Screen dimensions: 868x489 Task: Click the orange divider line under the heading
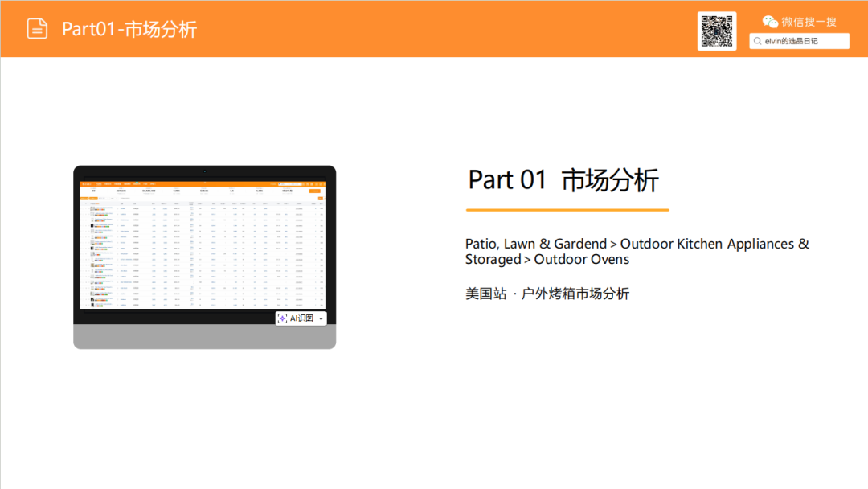pyautogui.click(x=567, y=210)
